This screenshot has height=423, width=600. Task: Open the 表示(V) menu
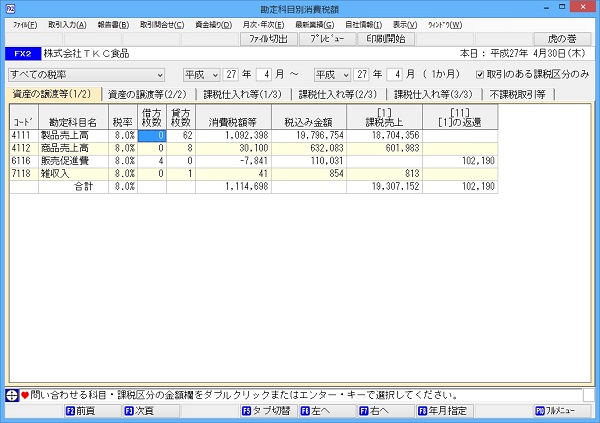click(405, 25)
